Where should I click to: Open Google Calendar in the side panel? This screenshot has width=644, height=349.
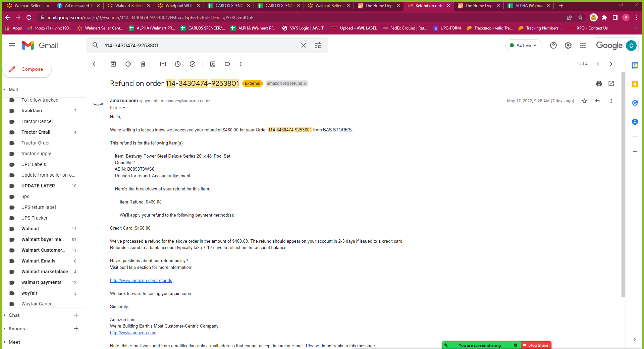[635, 65]
